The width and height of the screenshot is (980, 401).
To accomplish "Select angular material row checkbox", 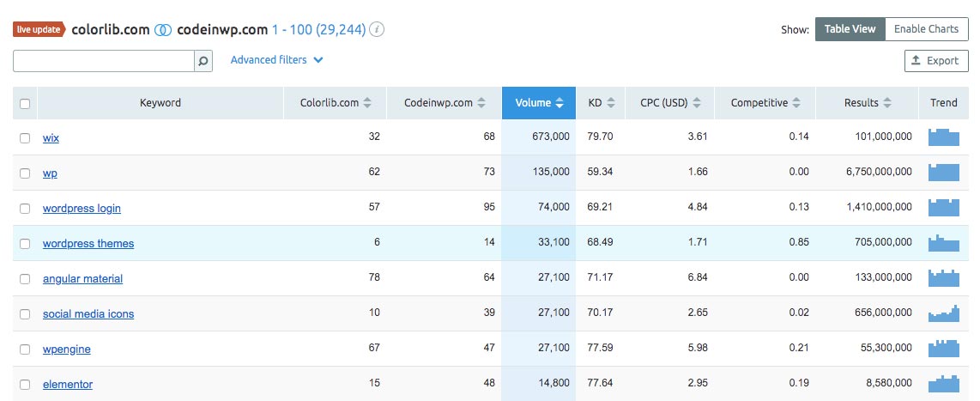I will click(25, 278).
